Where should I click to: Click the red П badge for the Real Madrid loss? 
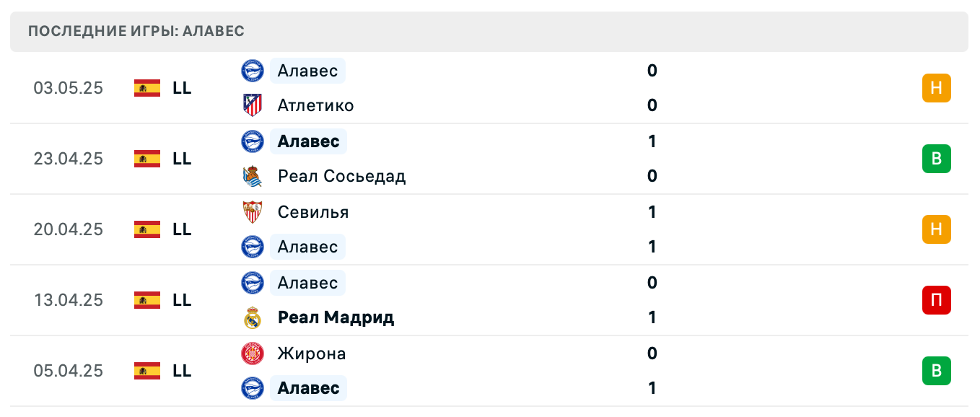click(937, 301)
